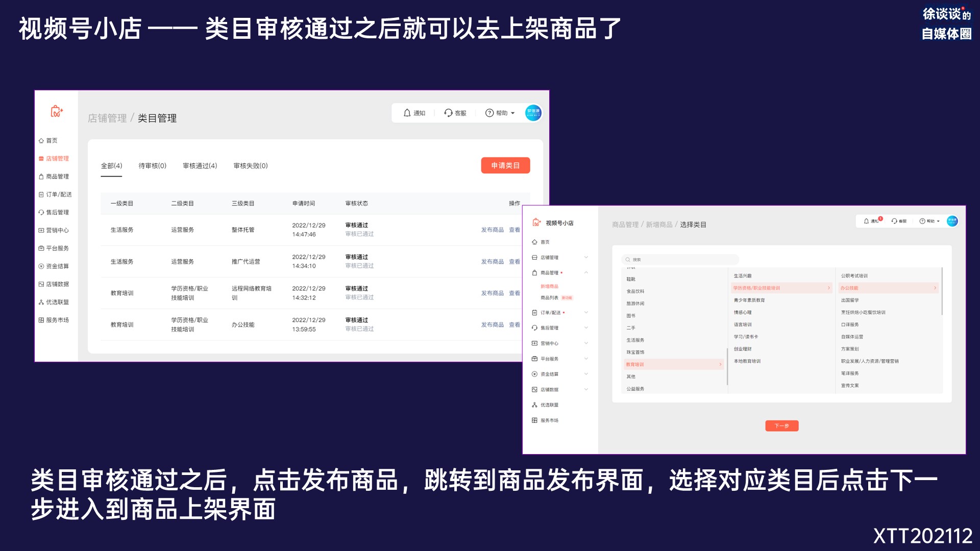Viewport: 980px width, 551px height.
Task: Click the headset 客服 icon in 类目管理 header
Action: 448,113
